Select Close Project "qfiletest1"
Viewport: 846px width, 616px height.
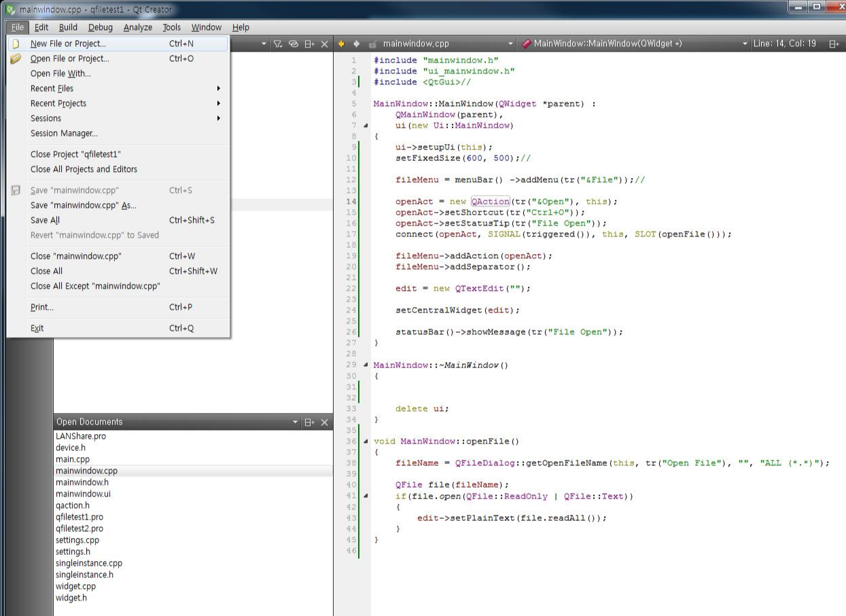pos(118,154)
